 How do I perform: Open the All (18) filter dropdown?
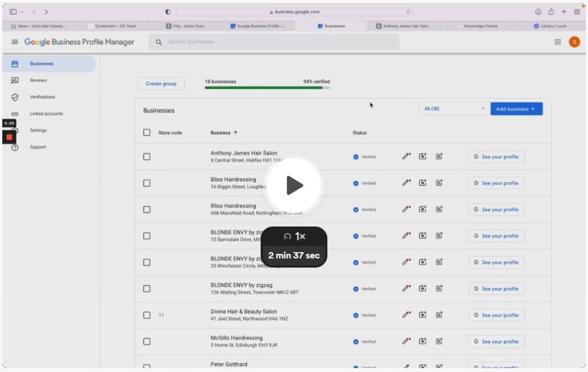[454, 108]
